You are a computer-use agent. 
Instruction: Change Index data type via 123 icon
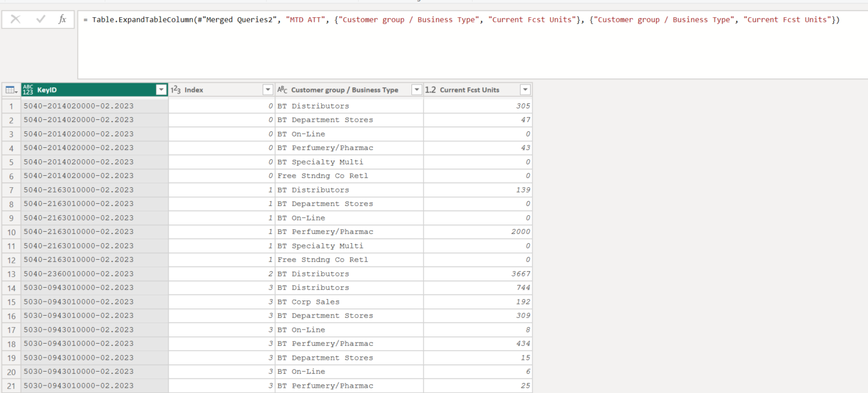pyautogui.click(x=176, y=90)
